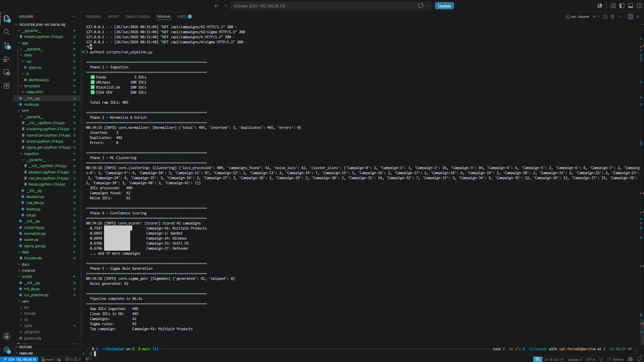Screen dimensions: 644x362
Task: Expand the OUTLINE section
Action: [47, 347]
